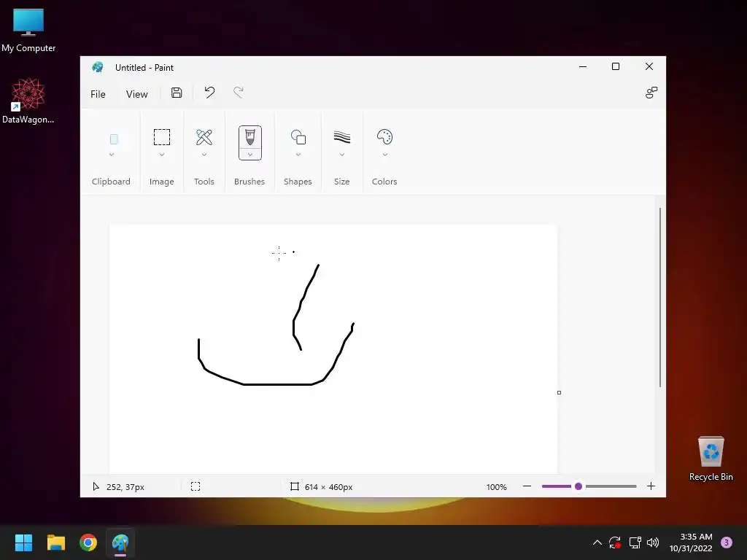Launch Google Chrome from the taskbar

coord(88,542)
